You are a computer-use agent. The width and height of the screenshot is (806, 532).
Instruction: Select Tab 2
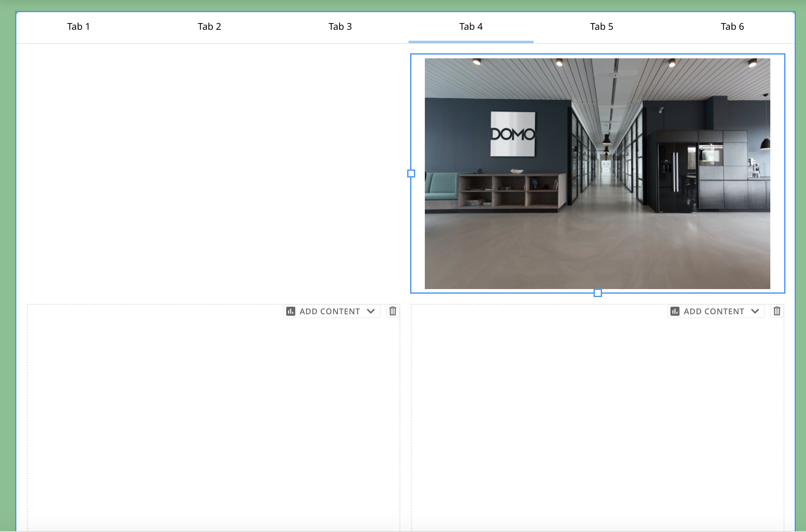[209, 26]
